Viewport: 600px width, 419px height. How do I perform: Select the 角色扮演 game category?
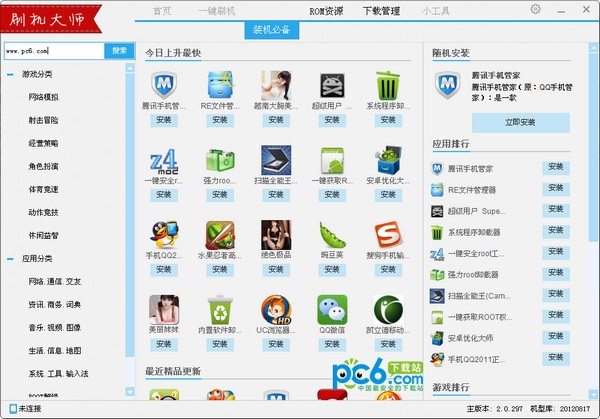(x=43, y=166)
